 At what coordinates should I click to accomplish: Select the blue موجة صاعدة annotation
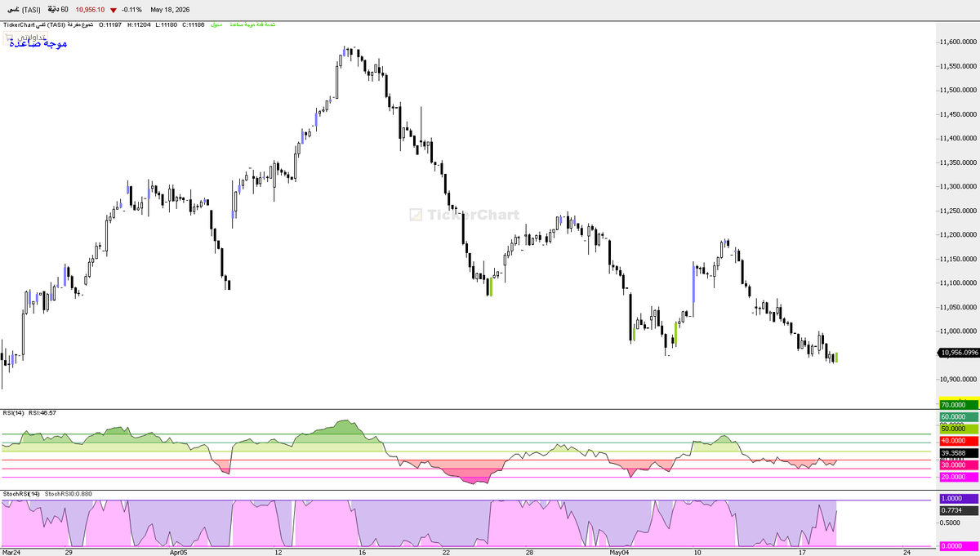[x=38, y=42]
